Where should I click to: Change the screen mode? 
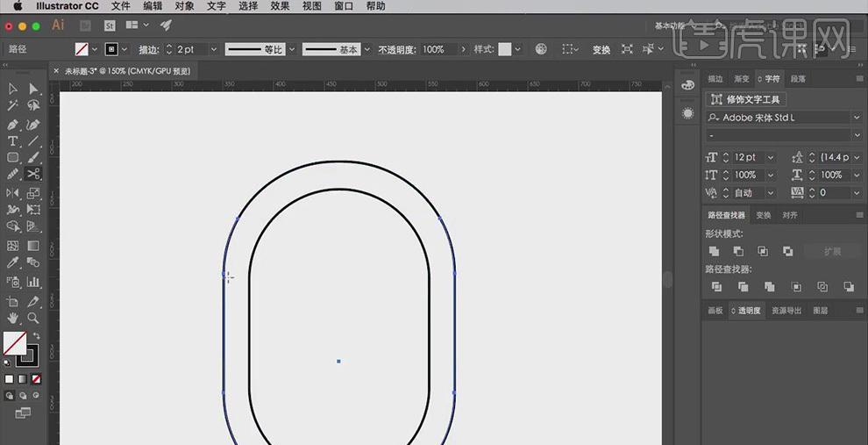point(23,413)
